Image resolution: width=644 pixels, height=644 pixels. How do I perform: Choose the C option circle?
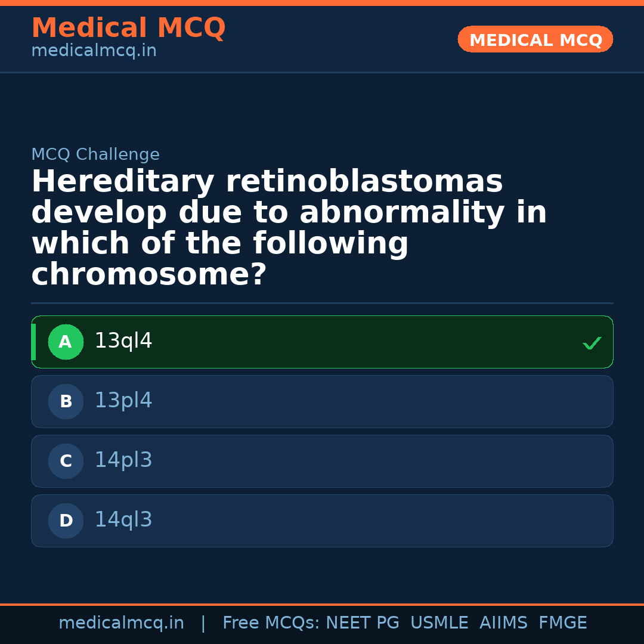(x=66, y=461)
